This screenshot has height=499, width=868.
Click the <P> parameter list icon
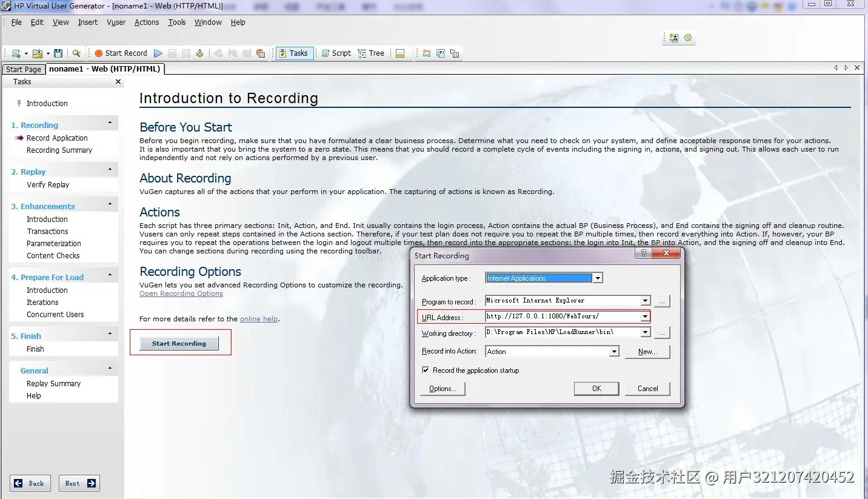(441, 53)
